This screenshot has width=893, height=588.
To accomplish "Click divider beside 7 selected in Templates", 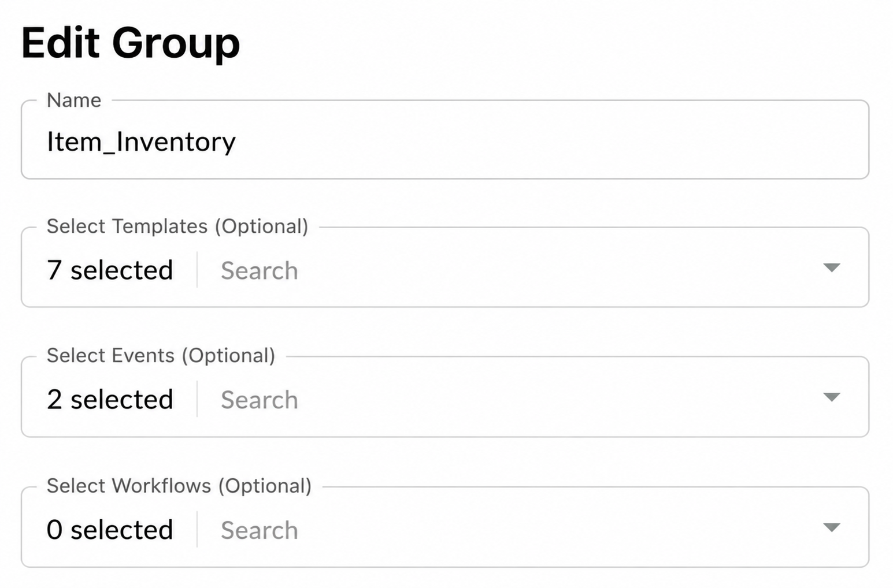I will (197, 269).
